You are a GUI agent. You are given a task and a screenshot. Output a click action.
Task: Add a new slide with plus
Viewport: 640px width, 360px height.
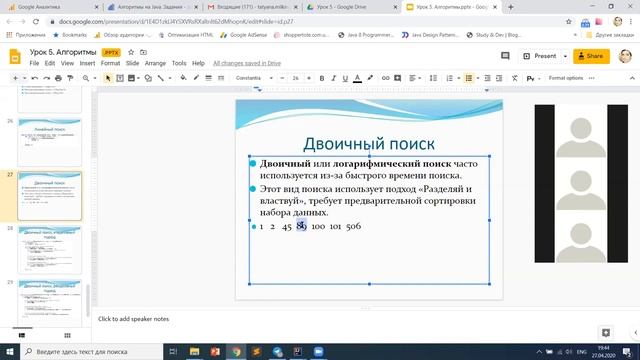coord(15,78)
